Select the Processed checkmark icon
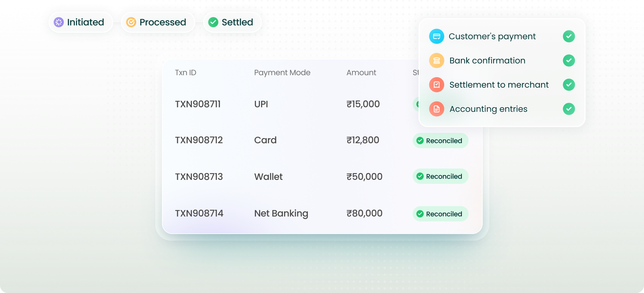 tap(131, 22)
